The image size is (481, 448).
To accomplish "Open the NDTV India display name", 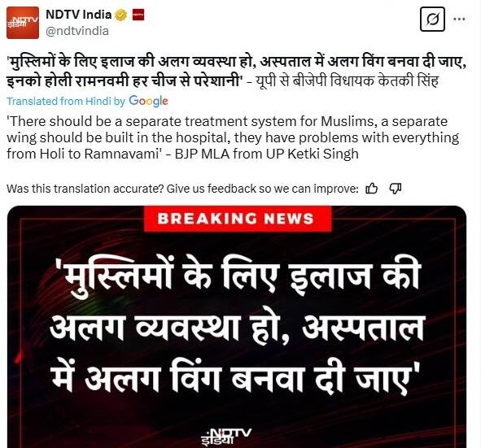I will click(78, 15).
